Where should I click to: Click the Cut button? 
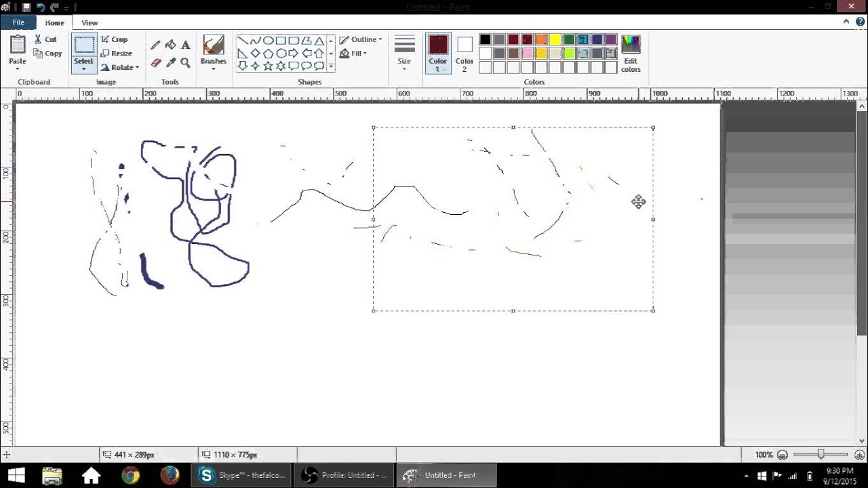pos(45,39)
